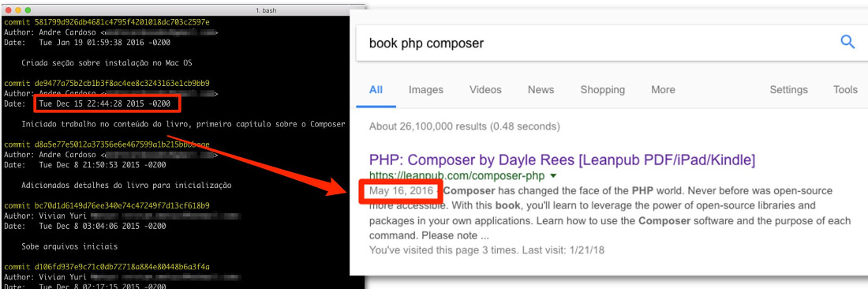This screenshot has width=868, height=289.
Task: Click the red close terminal button
Action: point(9,10)
